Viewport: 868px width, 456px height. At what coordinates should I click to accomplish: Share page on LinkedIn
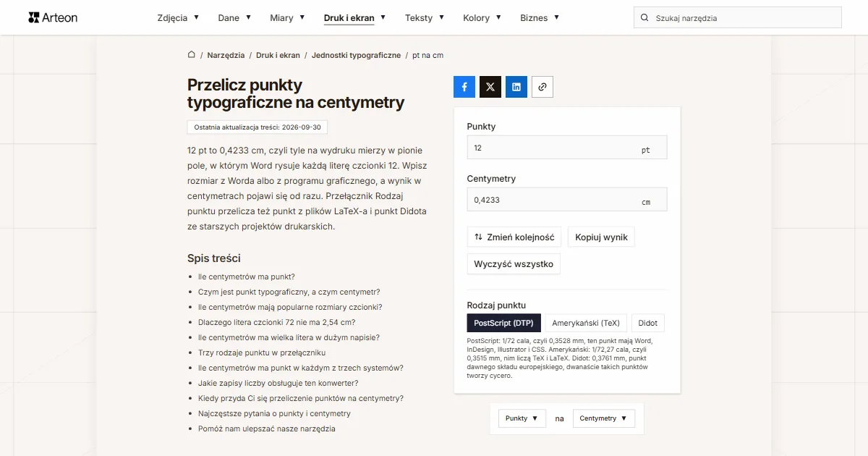[516, 87]
